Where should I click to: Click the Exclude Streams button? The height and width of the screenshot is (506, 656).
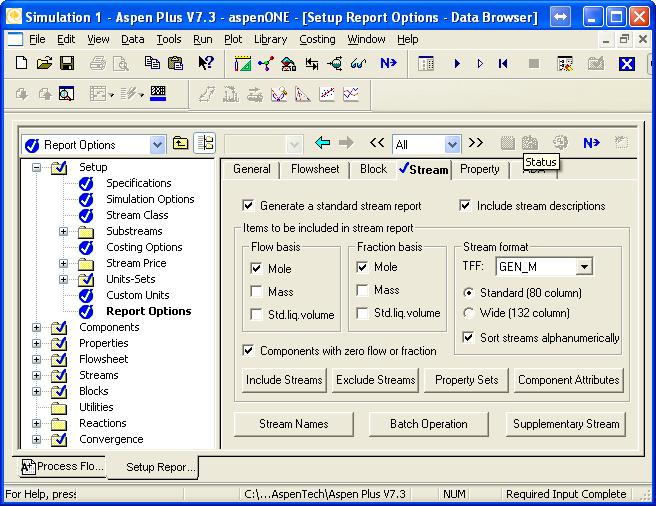375,380
